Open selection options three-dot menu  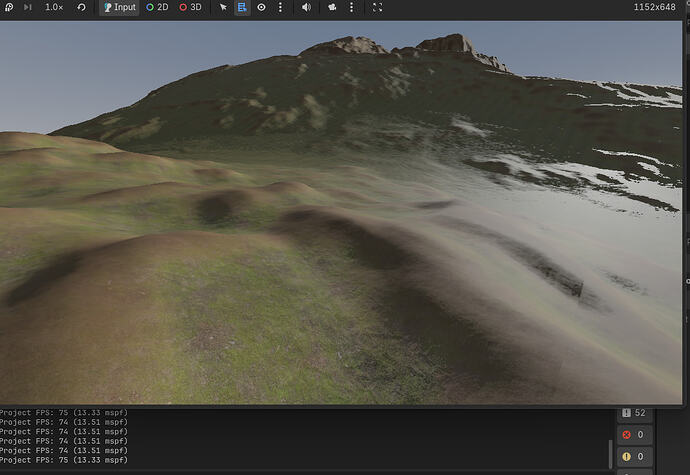coord(280,7)
